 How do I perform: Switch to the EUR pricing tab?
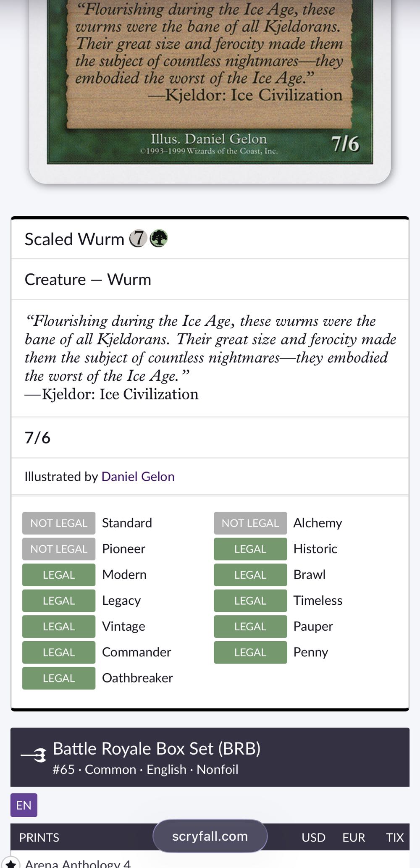[x=354, y=837]
